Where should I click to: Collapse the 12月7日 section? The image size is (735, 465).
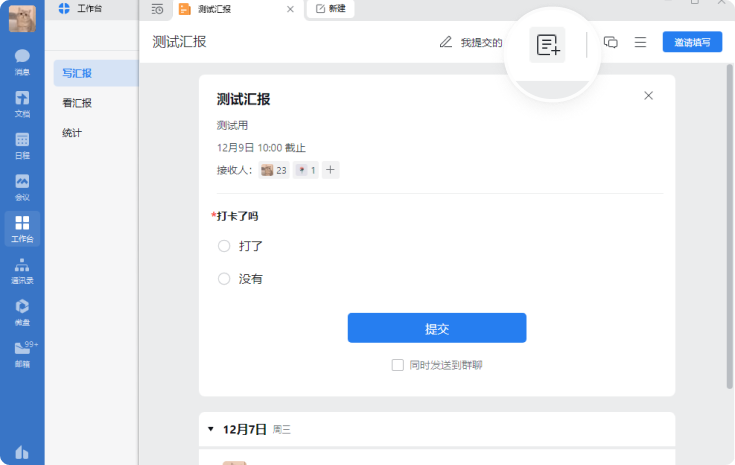[x=211, y=429]
